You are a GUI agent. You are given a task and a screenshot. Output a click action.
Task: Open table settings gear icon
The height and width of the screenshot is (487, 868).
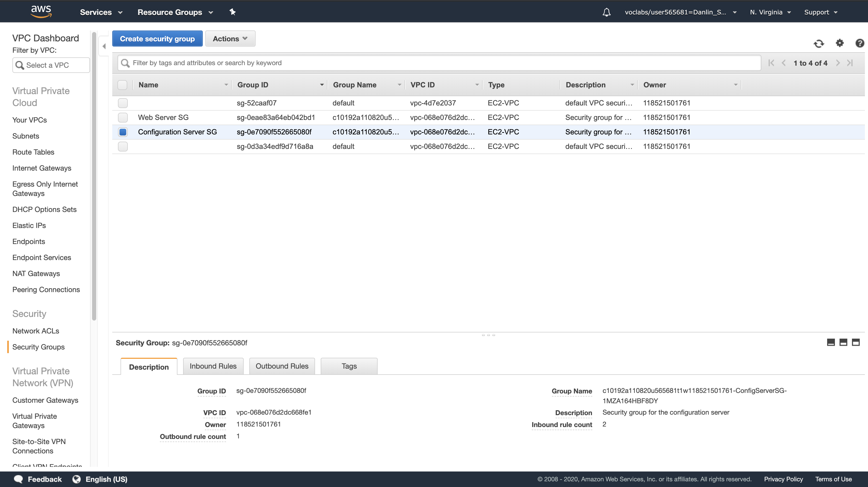[x=839, y=43]
